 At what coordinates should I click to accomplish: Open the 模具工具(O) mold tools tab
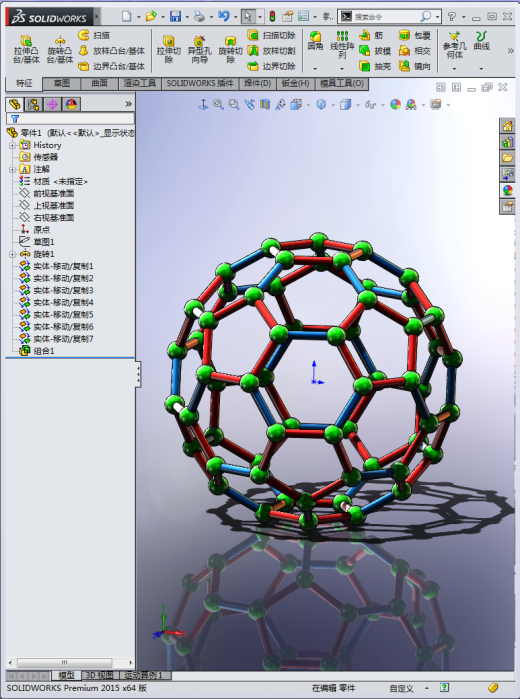[x=342, y=83]
